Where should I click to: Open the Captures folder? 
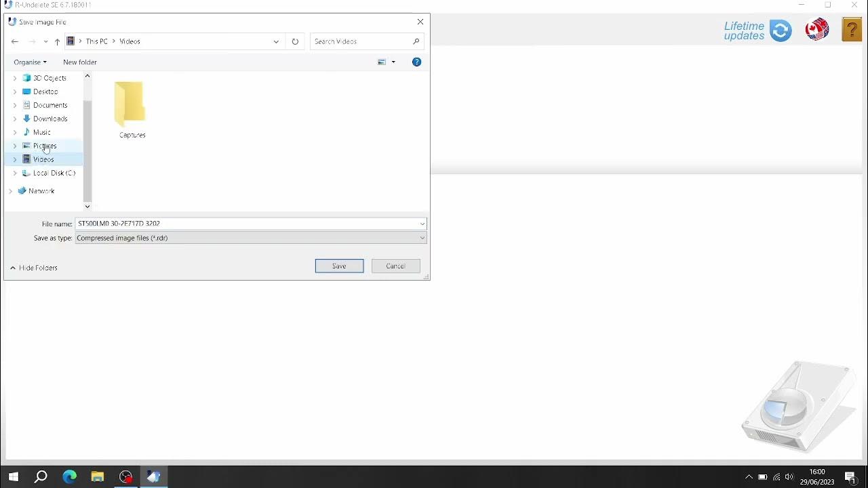point(132,110)
